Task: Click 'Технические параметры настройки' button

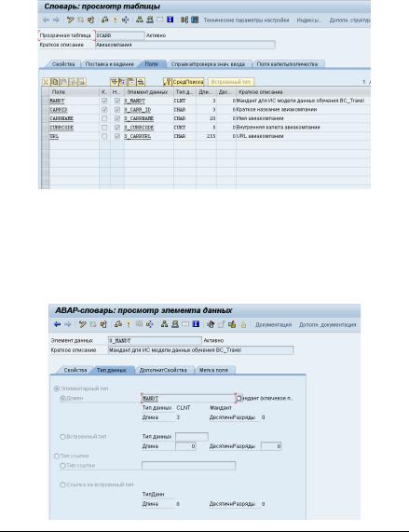Action: (246, 20)
